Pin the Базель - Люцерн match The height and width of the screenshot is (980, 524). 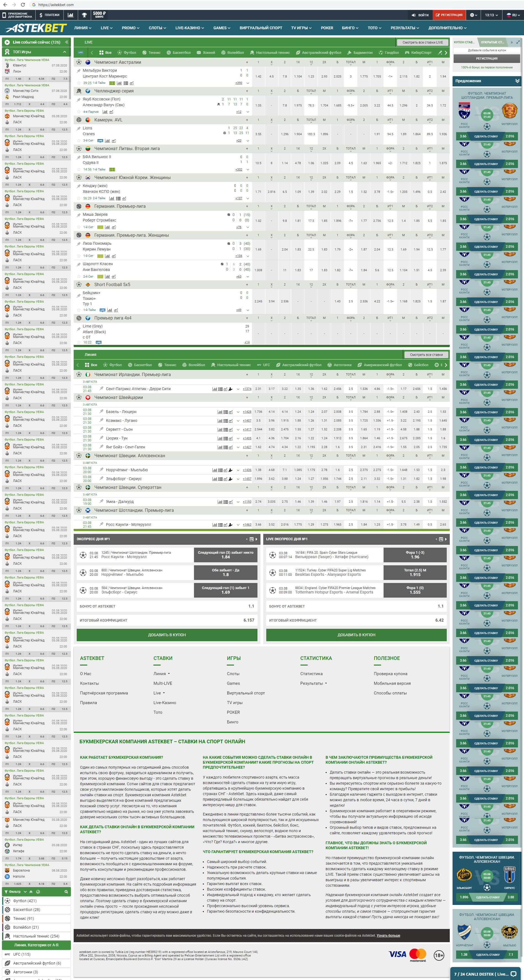(101, 411)
